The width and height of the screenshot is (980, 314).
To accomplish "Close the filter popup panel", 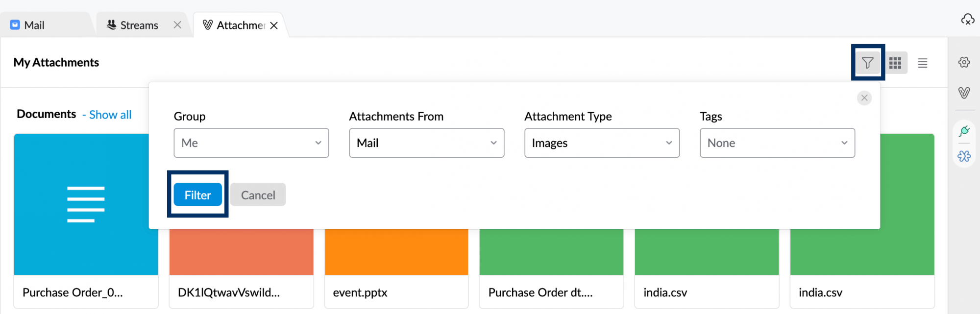I will [864, 98].
